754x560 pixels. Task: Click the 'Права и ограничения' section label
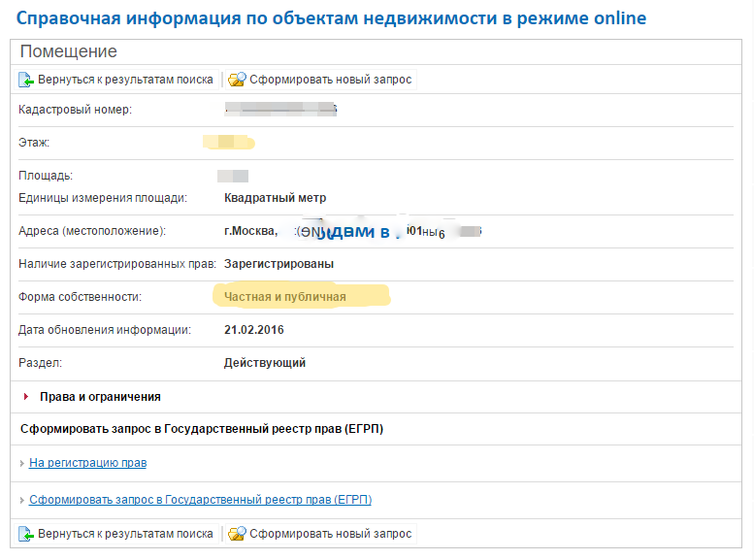point(100,397)
